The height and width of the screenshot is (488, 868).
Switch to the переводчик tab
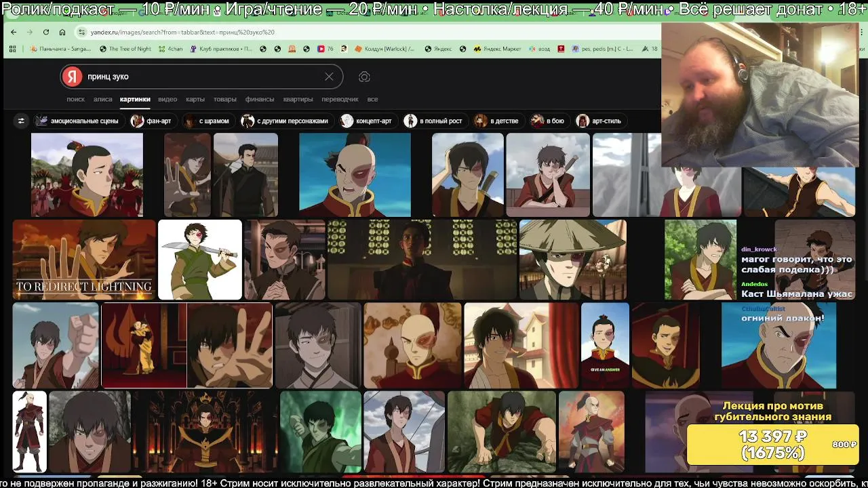(x=340, y=99)
